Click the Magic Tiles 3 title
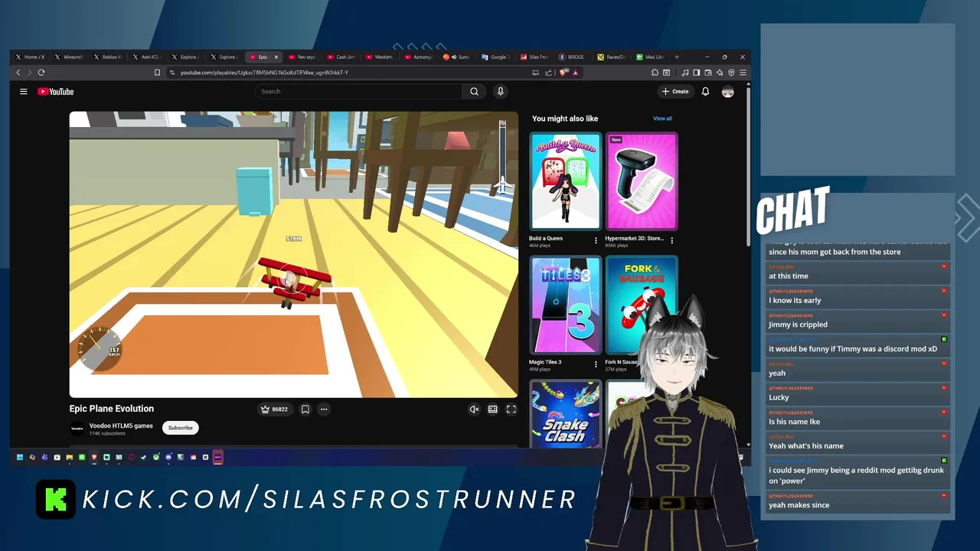 pyautogui.click(x=545, y=362)
